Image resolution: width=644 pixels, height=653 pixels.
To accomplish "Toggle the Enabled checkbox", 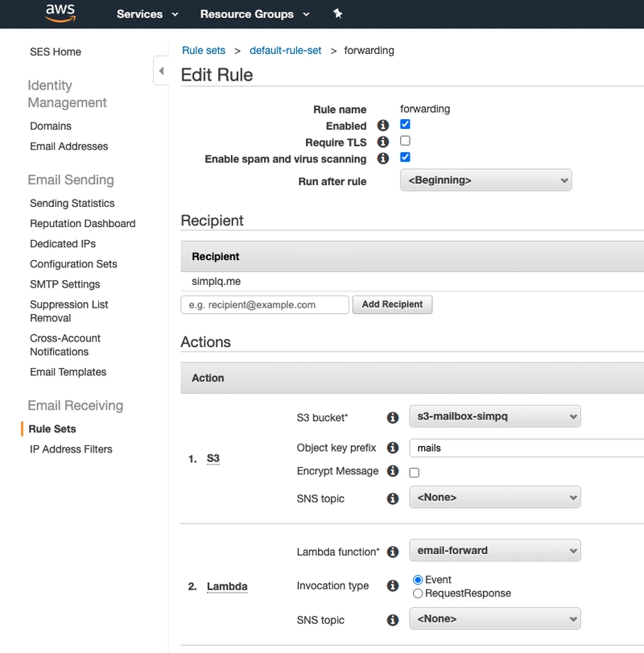I will tap(405, 124).
